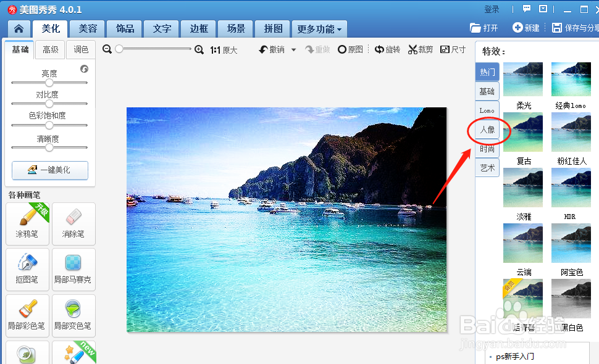This screenshot has height=364, width=599.
Task: Select the 抠图笔 tool
Action: pyautogui.click(x=28, y=270)
